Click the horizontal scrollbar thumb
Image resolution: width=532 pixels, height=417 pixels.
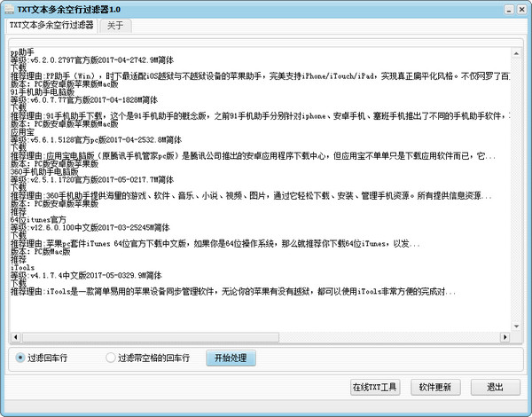(x=151, y=337)
